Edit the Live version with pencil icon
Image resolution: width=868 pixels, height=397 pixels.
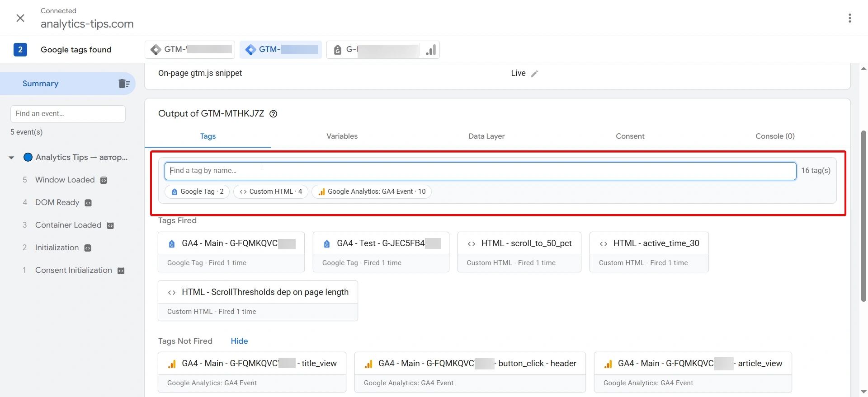coord(534,74)
